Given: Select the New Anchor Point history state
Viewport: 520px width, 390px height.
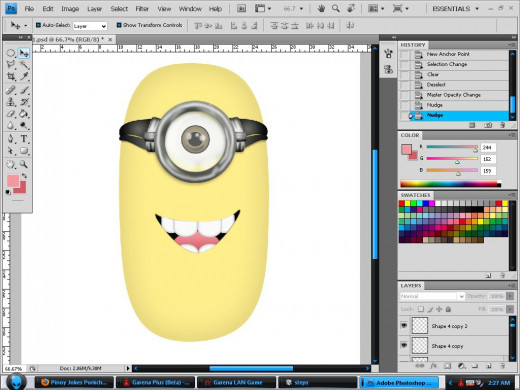Looking at the screenshot, I should tap(454, 54).
